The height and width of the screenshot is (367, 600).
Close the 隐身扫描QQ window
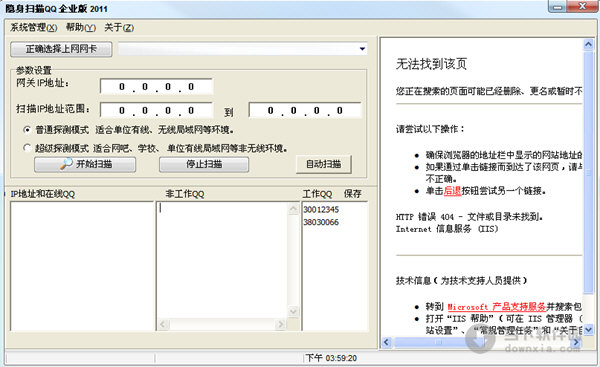point(582,7)
